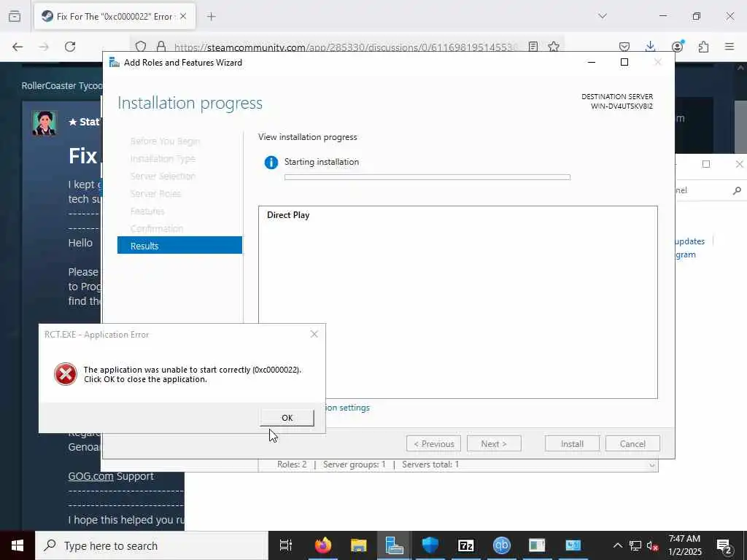This screenshot has width=747, height=560.
Task: Open Save to Pocket icon
Action: coord(624,47)
